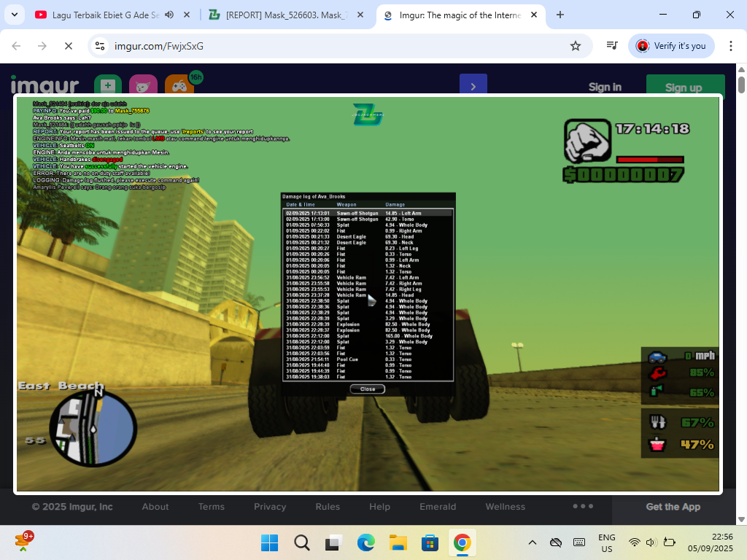Click the Verify it's you profile button
Viewport: 747px width, 560px height.
671,46
